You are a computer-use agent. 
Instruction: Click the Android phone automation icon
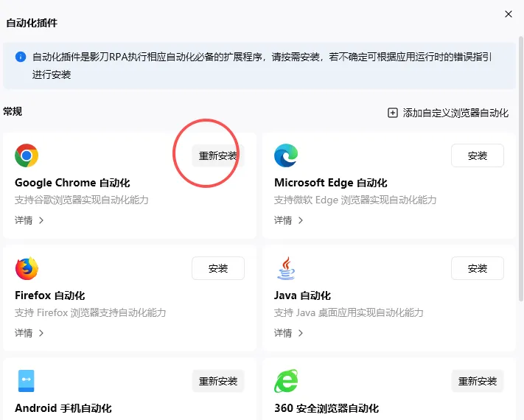pos(27,381)
